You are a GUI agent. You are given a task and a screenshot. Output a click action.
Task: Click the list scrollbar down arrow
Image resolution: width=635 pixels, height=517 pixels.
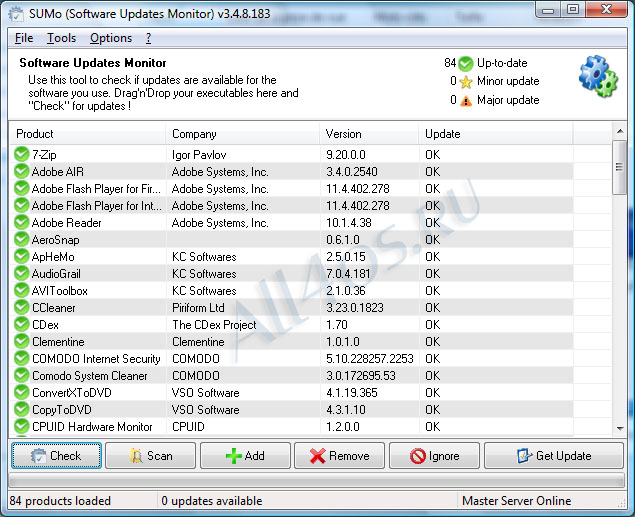coord(620,428)
